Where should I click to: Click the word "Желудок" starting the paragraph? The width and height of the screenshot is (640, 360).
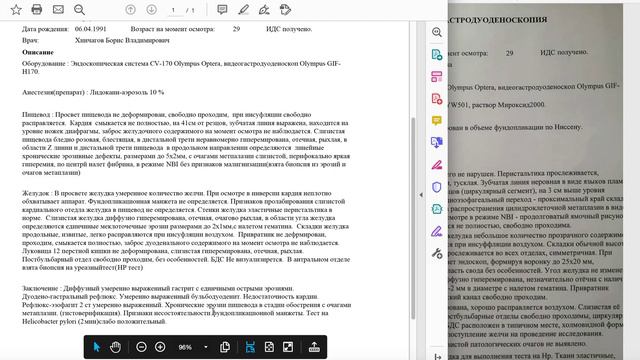pyautogui.click(x=35, y=193)
